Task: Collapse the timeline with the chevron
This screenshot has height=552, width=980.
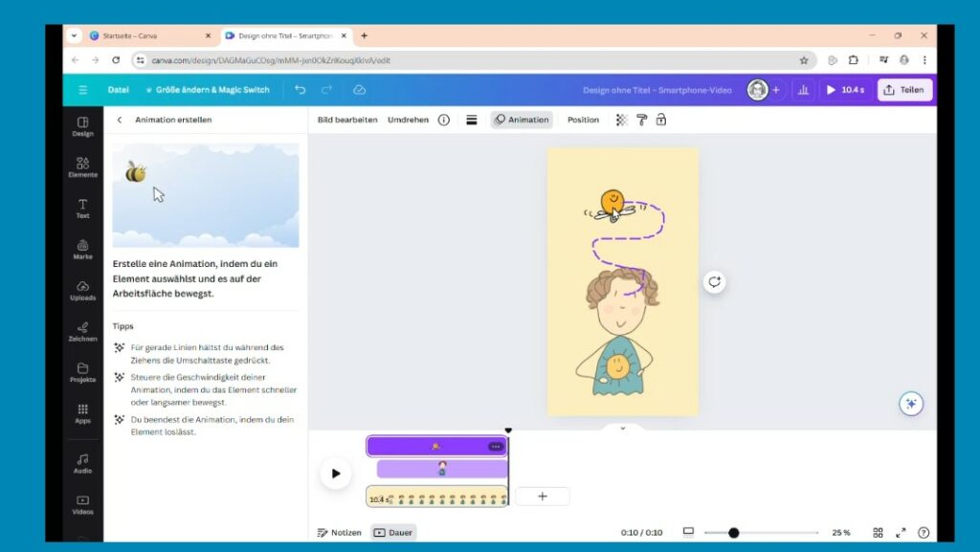Action: [623, 428]
